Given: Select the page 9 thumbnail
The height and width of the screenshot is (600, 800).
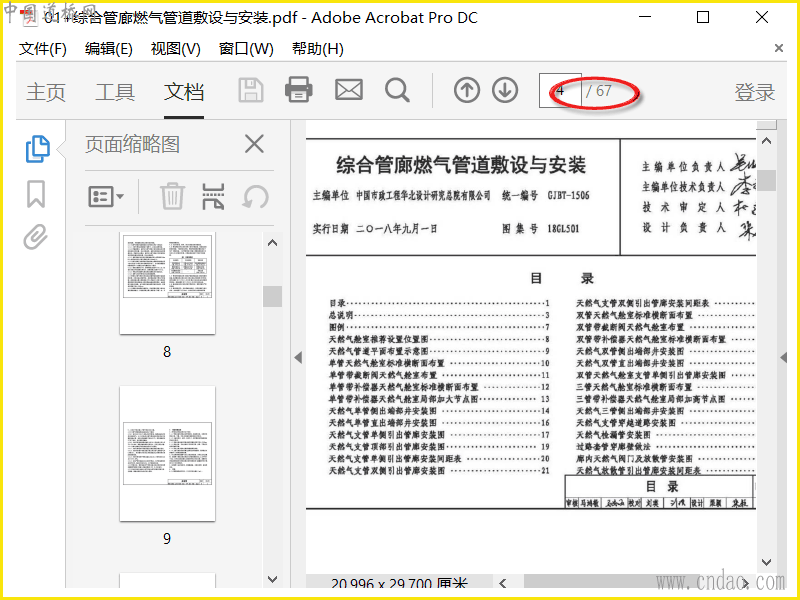Looking at the screenshot, I should point(167,454).
